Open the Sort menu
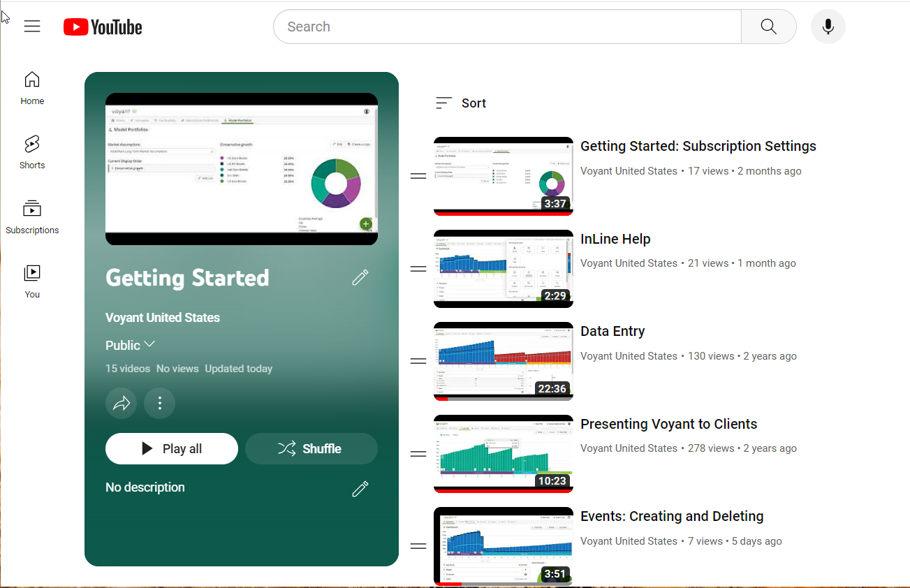The image size is (910, 588). point(461,103)
